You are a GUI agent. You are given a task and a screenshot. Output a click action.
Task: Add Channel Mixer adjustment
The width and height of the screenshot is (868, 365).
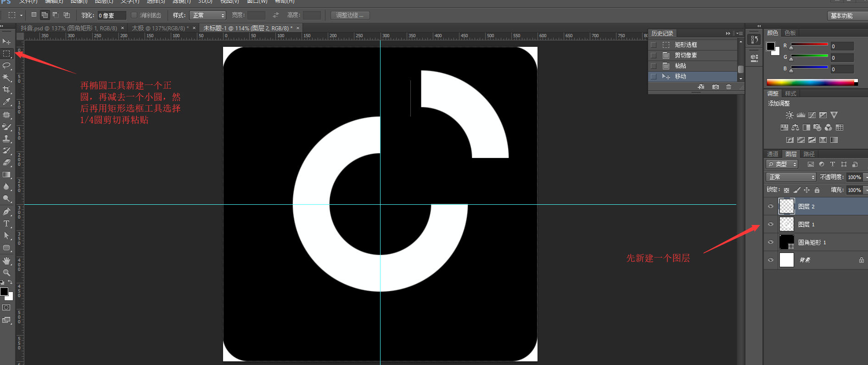coord(828,128)
